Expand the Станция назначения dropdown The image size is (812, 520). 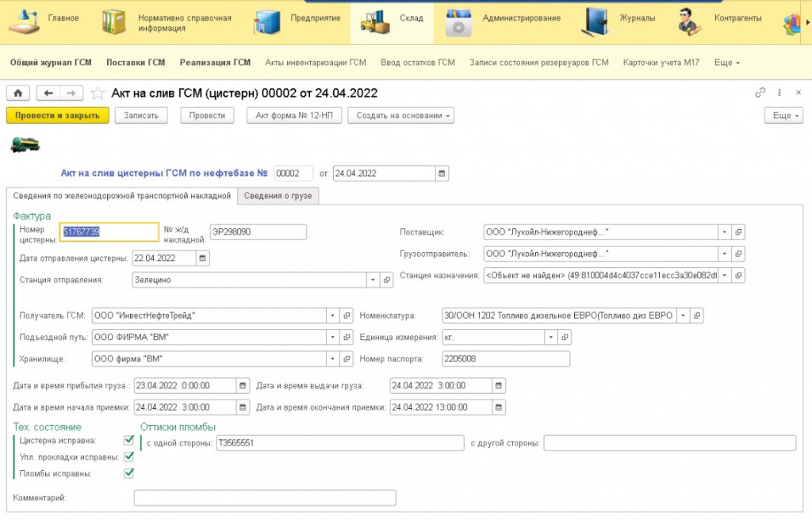click(x=725, y=276)
